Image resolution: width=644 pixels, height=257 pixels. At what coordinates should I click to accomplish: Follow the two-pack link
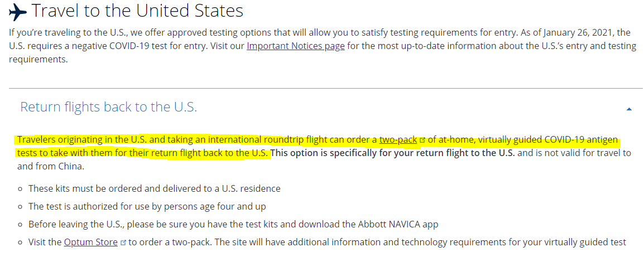click(x=398, y=139)
